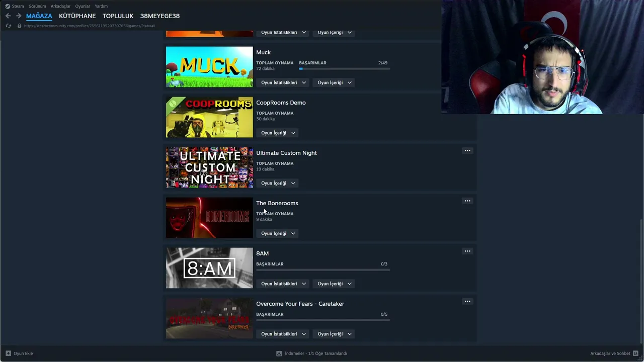Screen dimensions: 644x362
Task: Click the CoopRooms game thumbnail
Action: 209,117
